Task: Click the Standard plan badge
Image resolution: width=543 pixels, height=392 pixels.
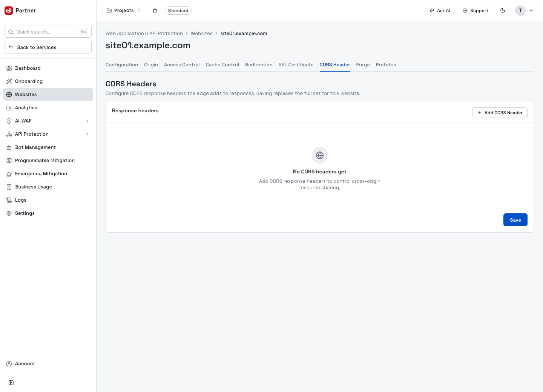Action: point(178,11)
